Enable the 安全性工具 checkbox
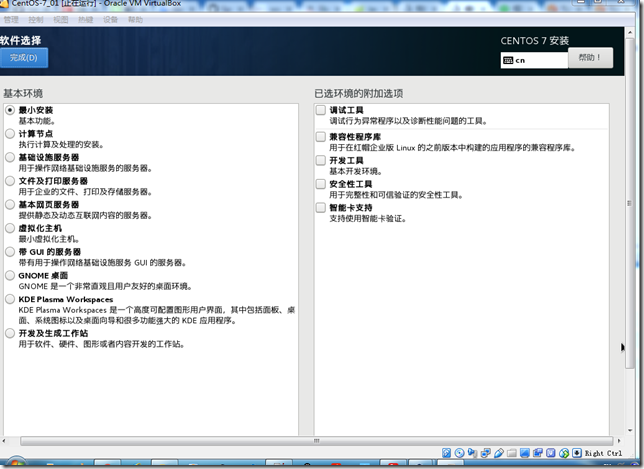 point(321,184)
